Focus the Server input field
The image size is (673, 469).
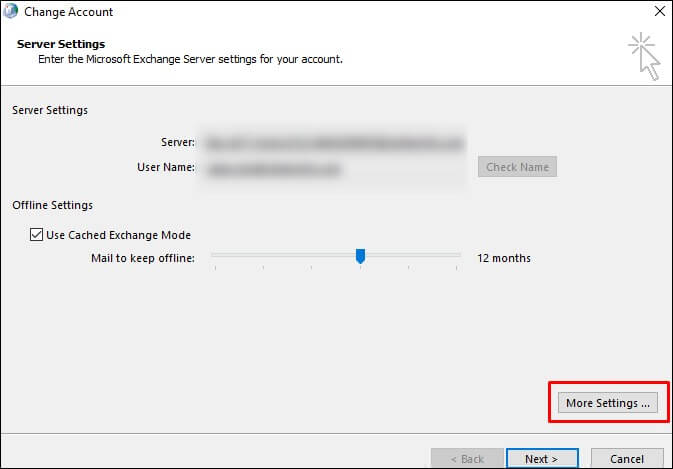point(335,142)
